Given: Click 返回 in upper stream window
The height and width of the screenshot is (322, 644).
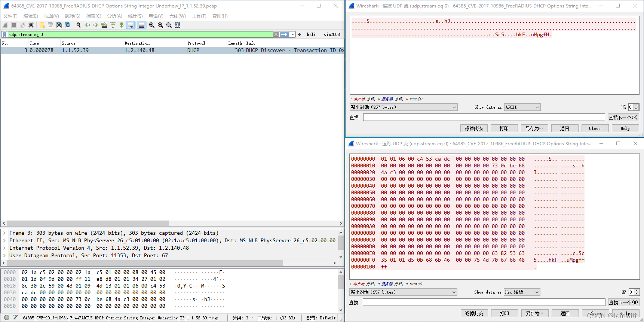Looking at the screenshot, I should click(565, 128).
